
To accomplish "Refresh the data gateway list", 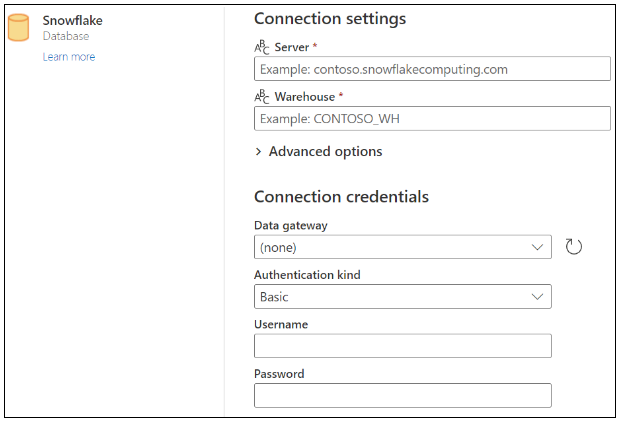I will [x=573, y=247].
